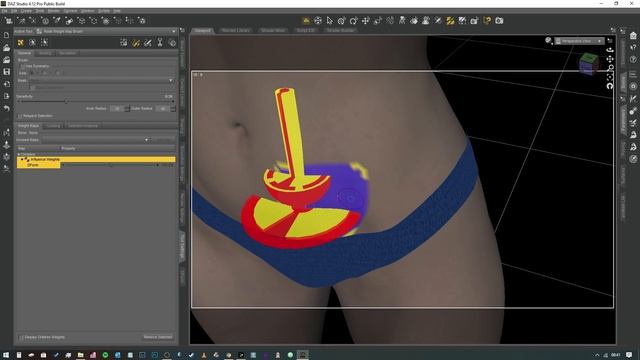
Task: Click the dForm weight slider in the map list
Action: click(110, 165)
